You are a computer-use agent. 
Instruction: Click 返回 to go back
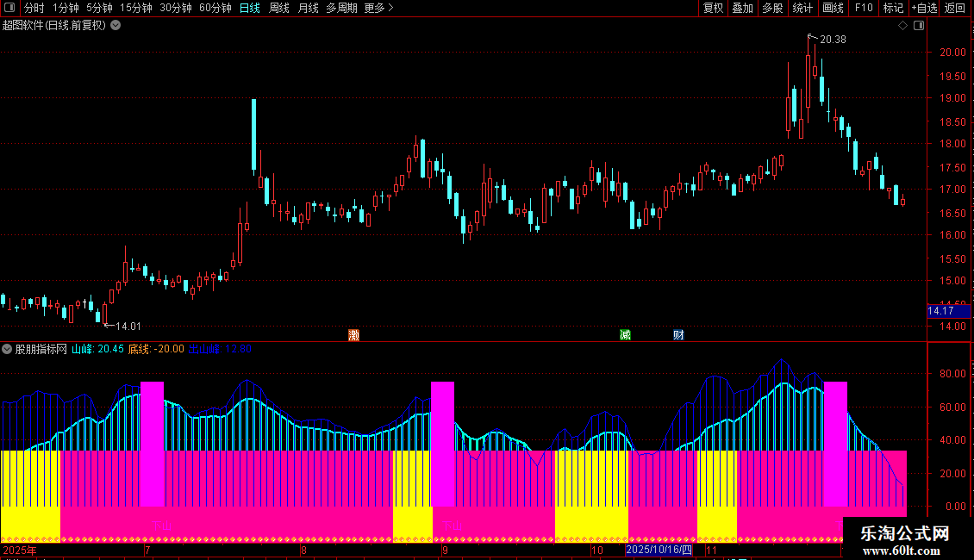[955, 8]
